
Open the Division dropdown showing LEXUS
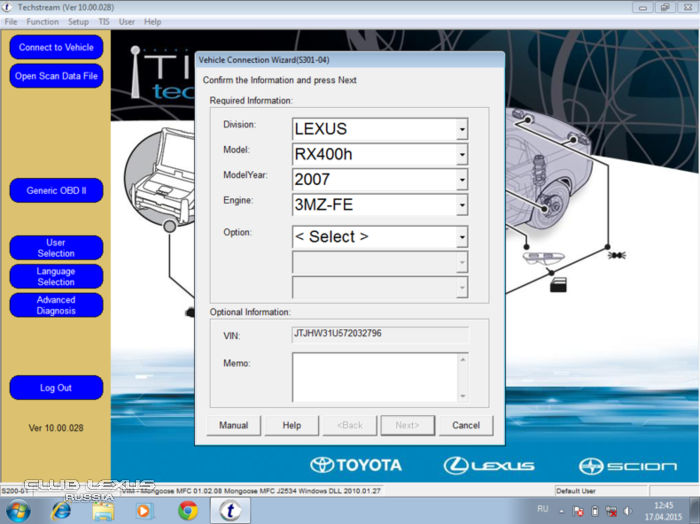point(462,129)
